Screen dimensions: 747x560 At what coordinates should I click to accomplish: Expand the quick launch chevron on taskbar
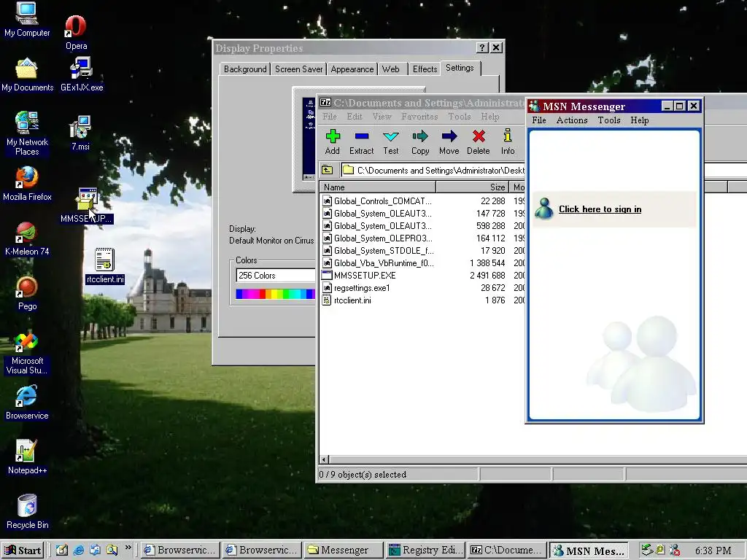(x=128, y=548)
